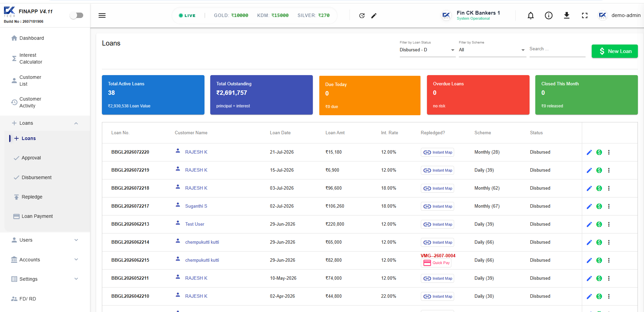Image resolution: width=644 pixels, height=312 pixels.
Task: Click person icon beside Test User
Action: 178,223
